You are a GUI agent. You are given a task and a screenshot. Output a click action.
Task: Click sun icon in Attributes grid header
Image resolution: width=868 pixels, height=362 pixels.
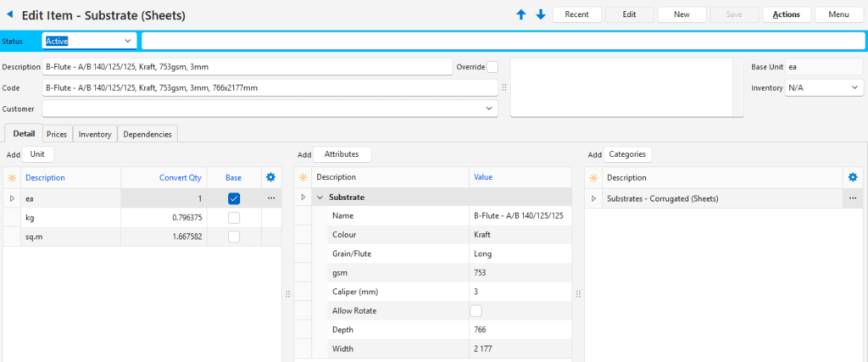click(x=303, y=177)
